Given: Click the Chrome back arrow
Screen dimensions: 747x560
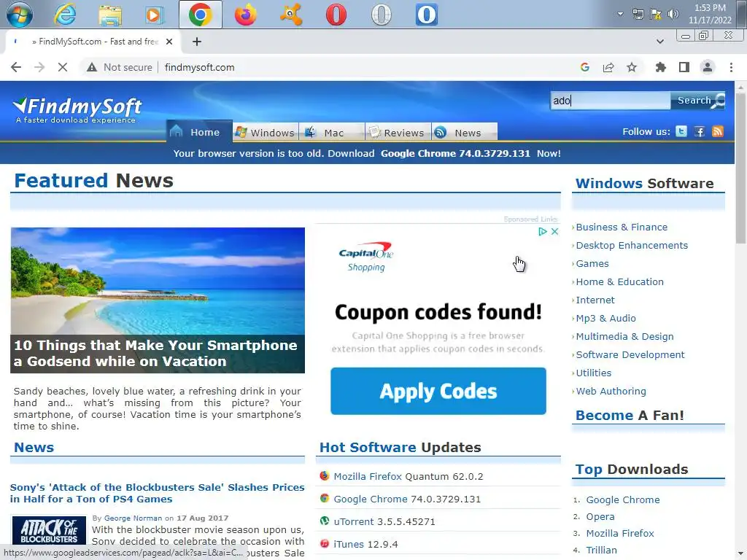Looking at the screenshot, I should 16,67.
